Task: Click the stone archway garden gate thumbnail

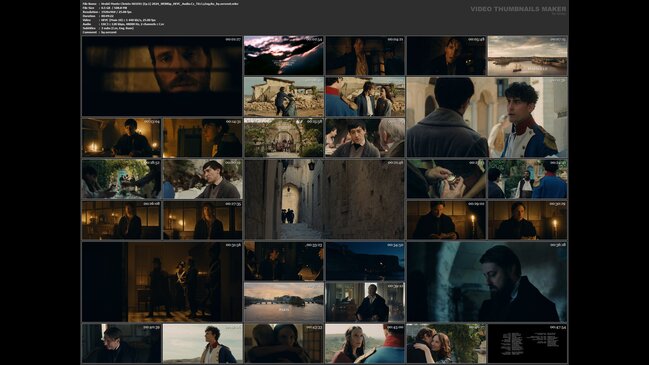Action: 284,137
